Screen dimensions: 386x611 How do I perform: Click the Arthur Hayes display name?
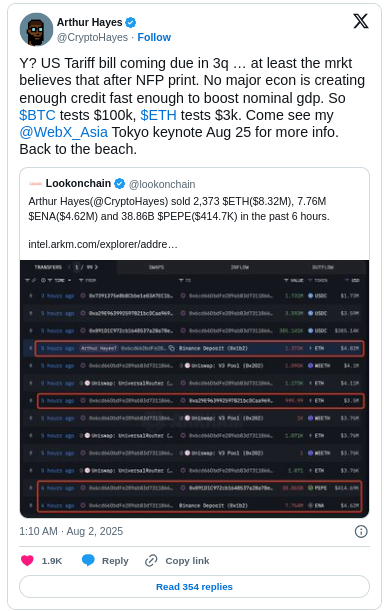[x=90, y=23]
